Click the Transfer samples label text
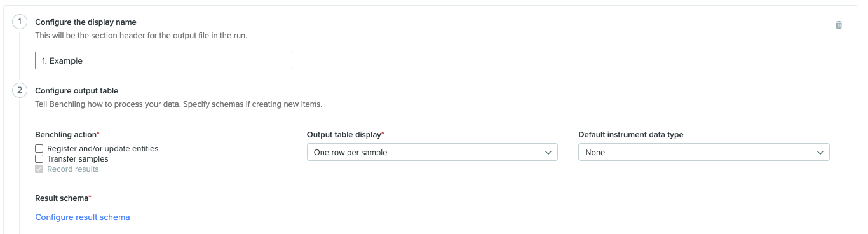 point(78,159)
